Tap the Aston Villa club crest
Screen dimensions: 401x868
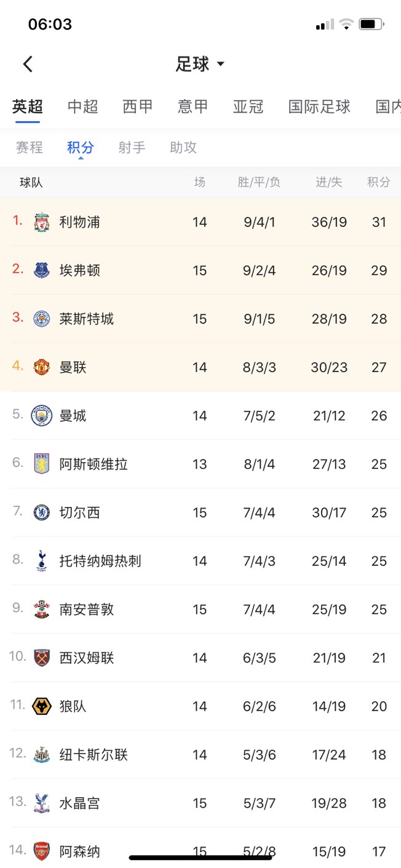pyautogui.click(x=42, y=464)
